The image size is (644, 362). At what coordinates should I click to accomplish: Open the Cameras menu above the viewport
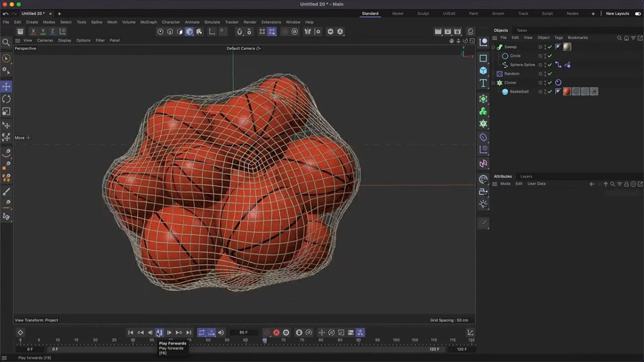click(45, 40)
